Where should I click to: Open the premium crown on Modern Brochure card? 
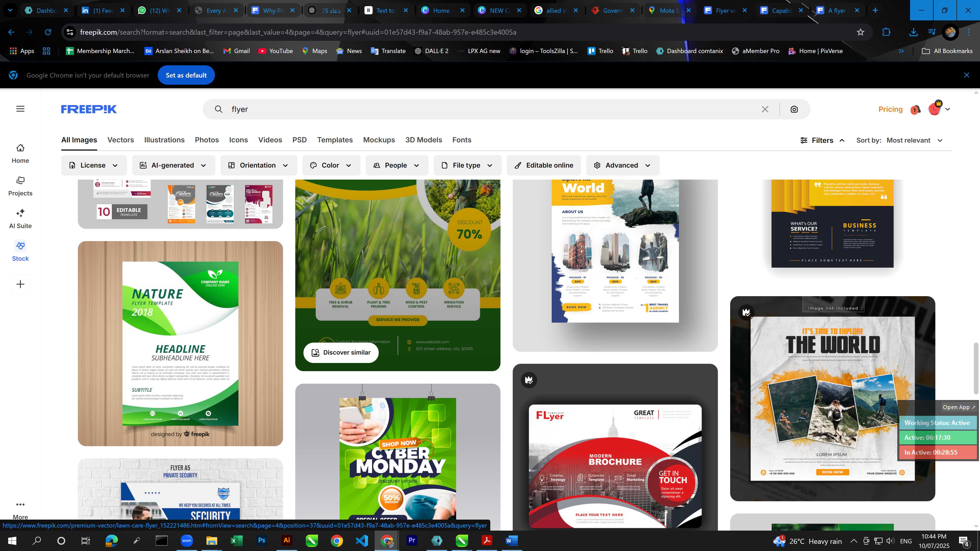(529, 380)
